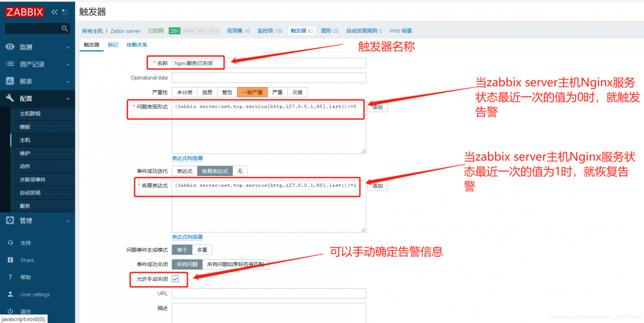
Task: Open 主机群组 in sidebar
Action: pyautogui.click(x=30, y=114)
